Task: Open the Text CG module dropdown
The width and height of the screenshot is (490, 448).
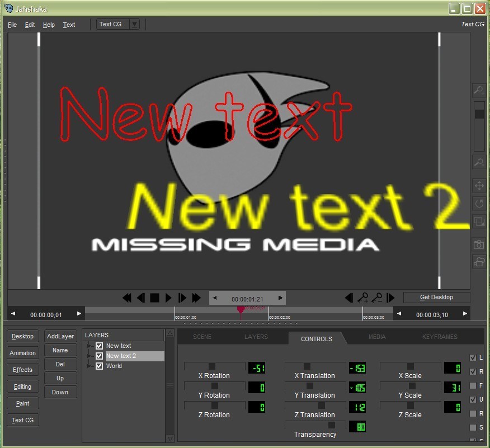Action: [134, 25]
